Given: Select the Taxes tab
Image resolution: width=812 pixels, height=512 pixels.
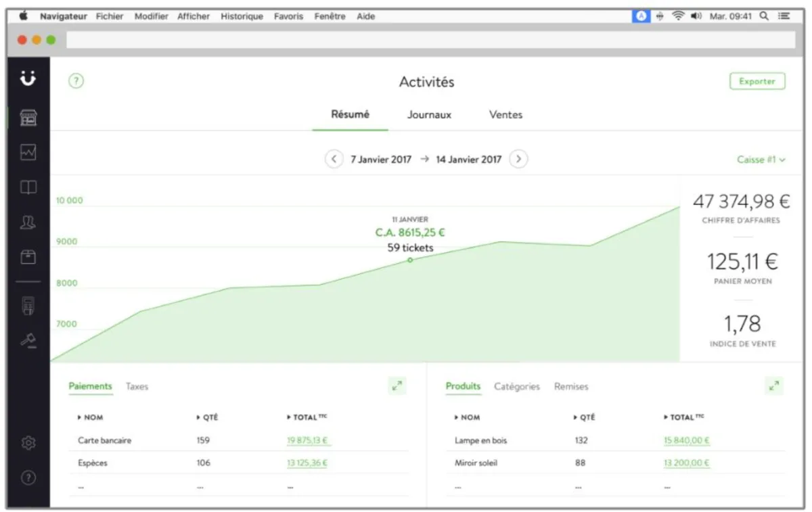Looking at the screenshot, I should click(x=137, y=387).
